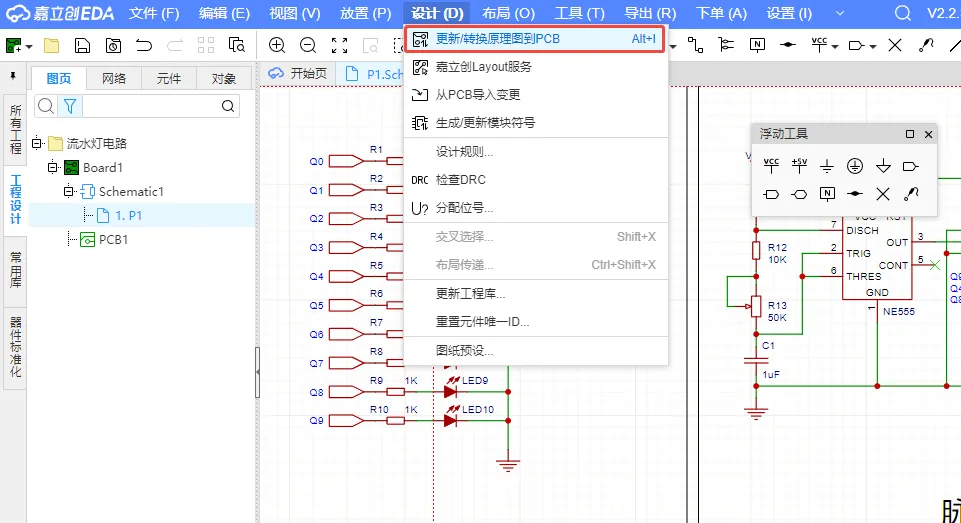The image size is (961, 523).
Task: Click the toolbar net label (N) icon
Action: pyautogui.click(x=758, y=45)
